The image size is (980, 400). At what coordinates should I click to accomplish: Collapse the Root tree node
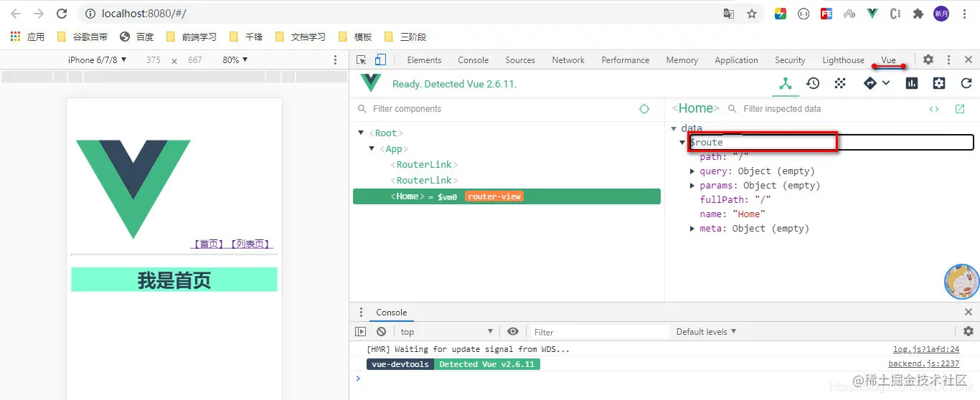(x=361, y=133)
